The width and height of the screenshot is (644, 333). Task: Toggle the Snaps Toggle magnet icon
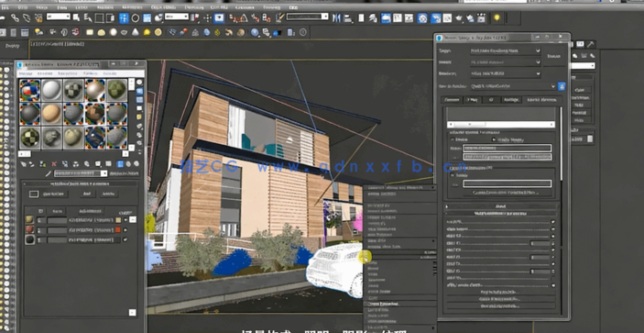234,17
